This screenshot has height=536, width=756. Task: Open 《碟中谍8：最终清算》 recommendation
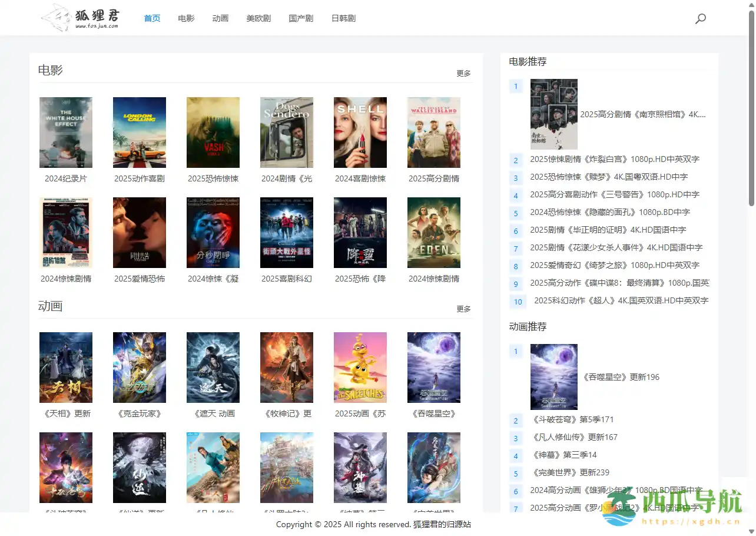619,284
